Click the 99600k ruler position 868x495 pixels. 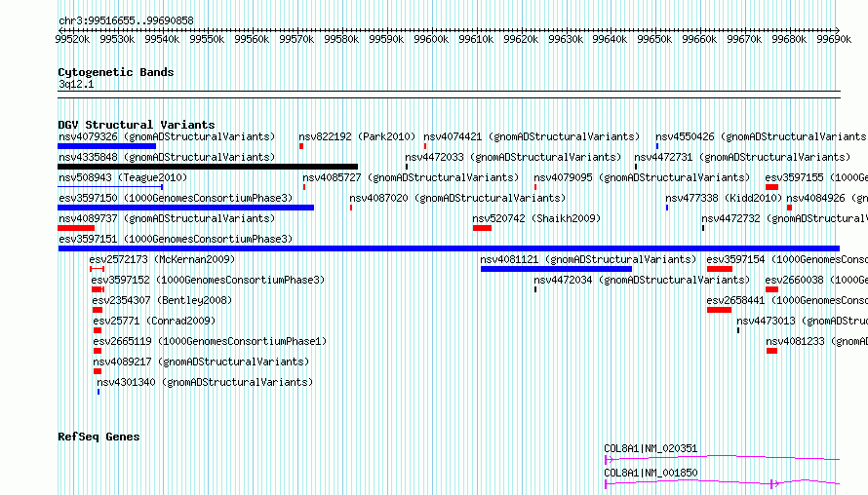(431, 39)
